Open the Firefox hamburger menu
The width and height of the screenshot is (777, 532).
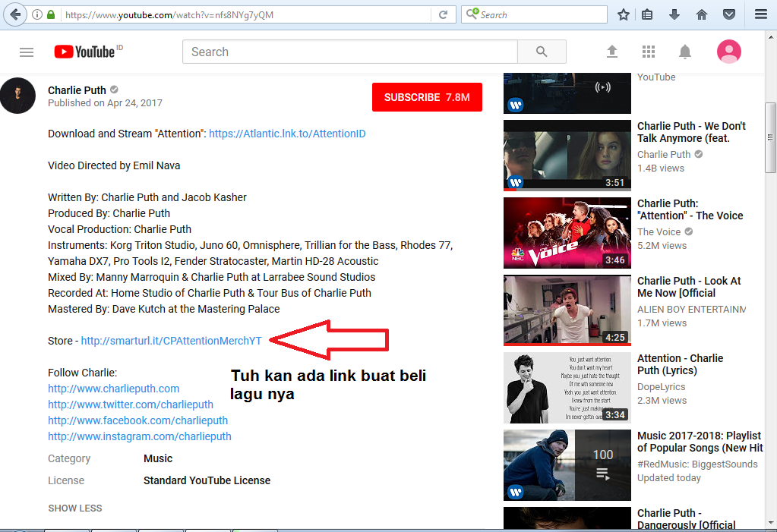(x=761, y=15)
